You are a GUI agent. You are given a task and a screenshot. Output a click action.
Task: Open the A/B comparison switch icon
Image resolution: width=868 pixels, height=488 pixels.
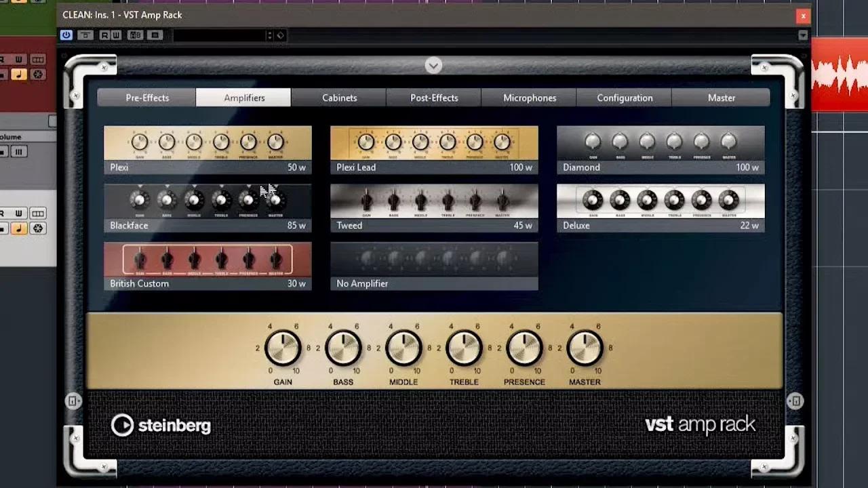click(x=136, y=35)
